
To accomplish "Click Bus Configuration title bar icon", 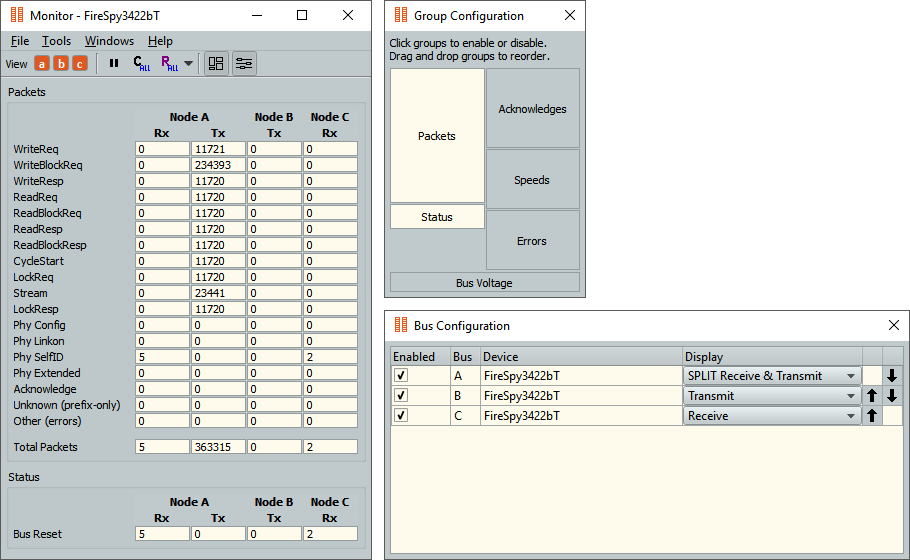I will (x=401, y=325).
